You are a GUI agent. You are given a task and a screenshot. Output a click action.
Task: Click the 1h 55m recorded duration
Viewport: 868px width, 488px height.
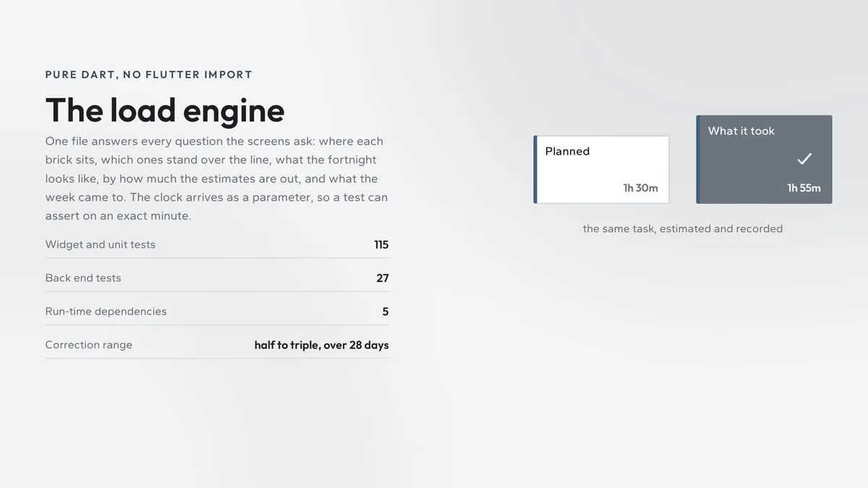[804, 188]
